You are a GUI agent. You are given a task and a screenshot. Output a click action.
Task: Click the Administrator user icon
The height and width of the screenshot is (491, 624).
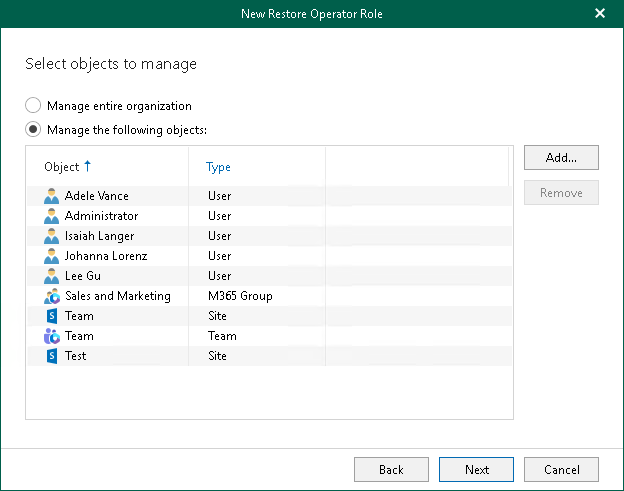(52, 216)
